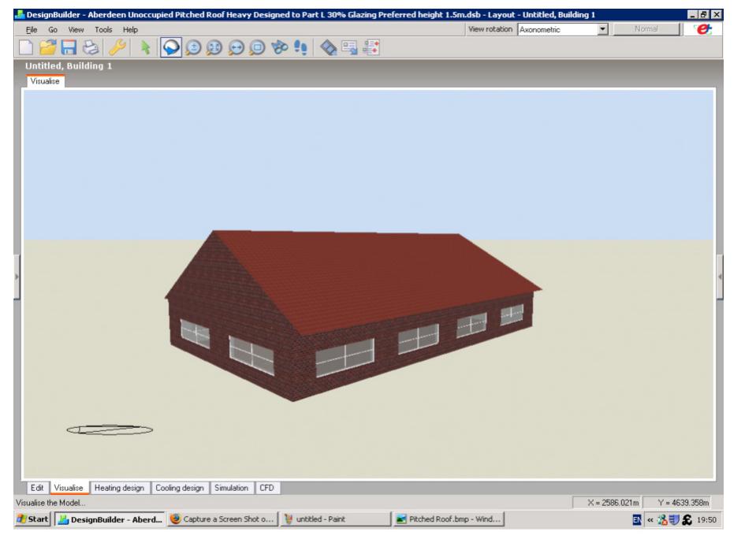Expand the right side panel handle
Viewport: 756px width, 554px height.
720,277
